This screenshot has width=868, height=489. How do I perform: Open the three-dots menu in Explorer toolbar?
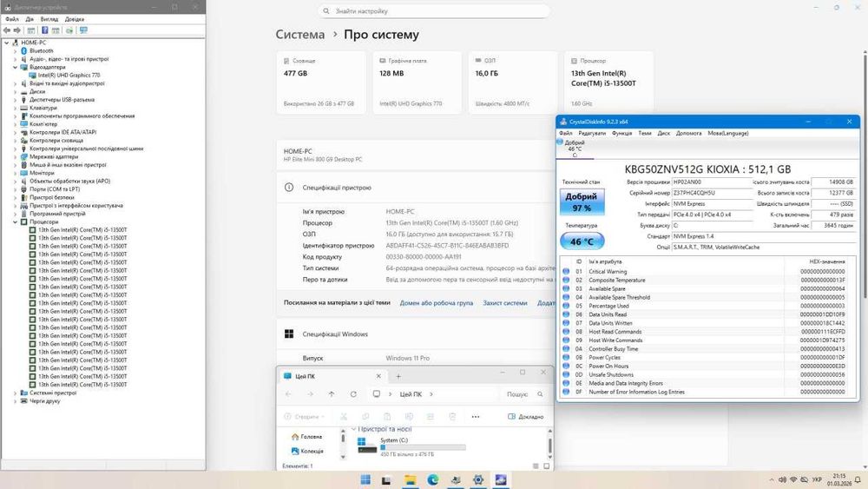476,416
